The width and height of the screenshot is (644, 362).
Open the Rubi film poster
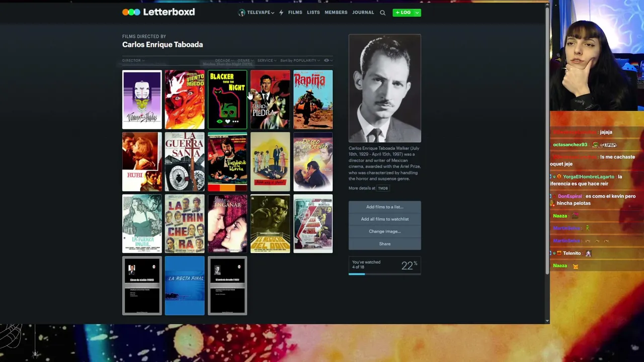pyautogui.click(x=142, y=162)
